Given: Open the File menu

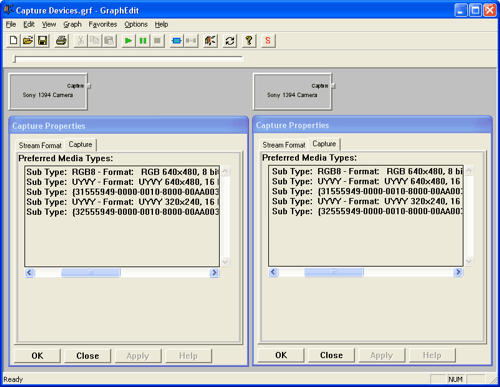Looking at the screenshot, I should [x=11, y=24].
